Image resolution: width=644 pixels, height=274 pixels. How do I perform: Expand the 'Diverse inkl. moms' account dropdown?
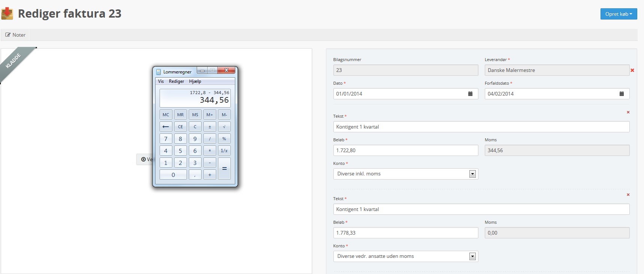(472, 174)
